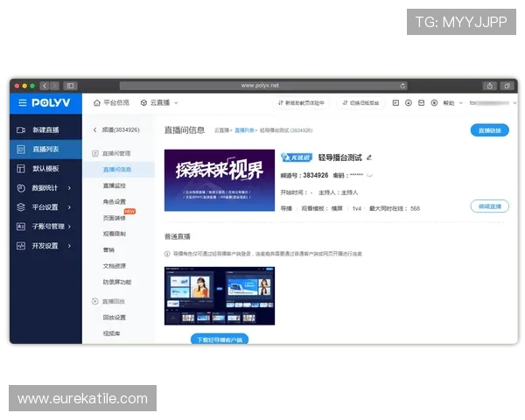Click the 直播间管理 section icon
Image resolution: width=525 pixels, height=420 pixels.
click(95, 153)
